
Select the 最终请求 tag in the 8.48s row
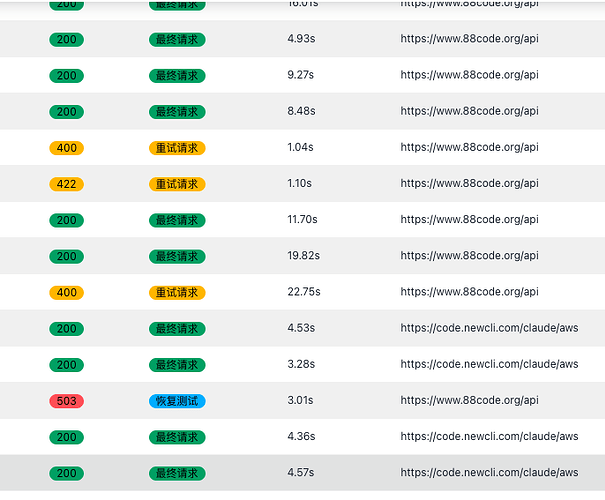[x=177, y=112]
